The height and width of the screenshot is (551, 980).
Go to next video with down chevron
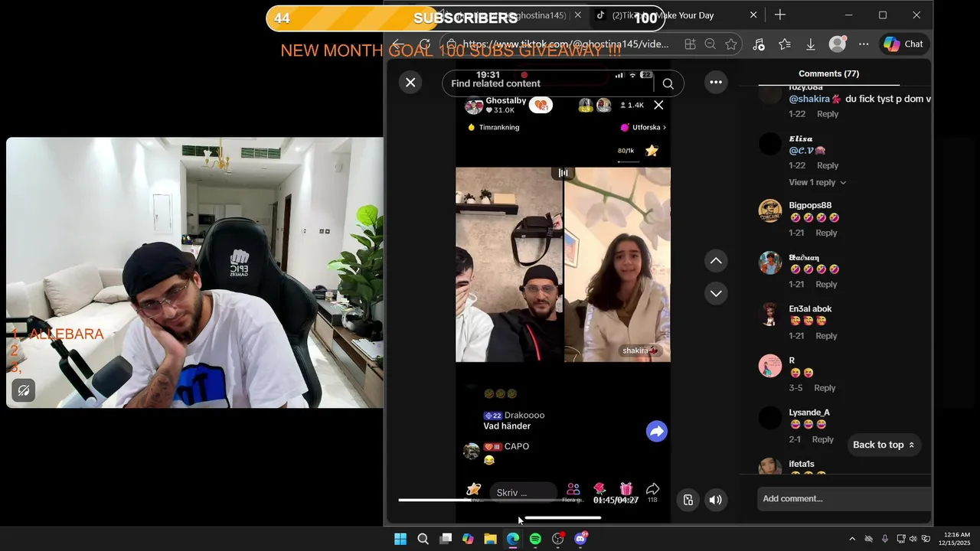pyautogui.click(x=716, y=293)
